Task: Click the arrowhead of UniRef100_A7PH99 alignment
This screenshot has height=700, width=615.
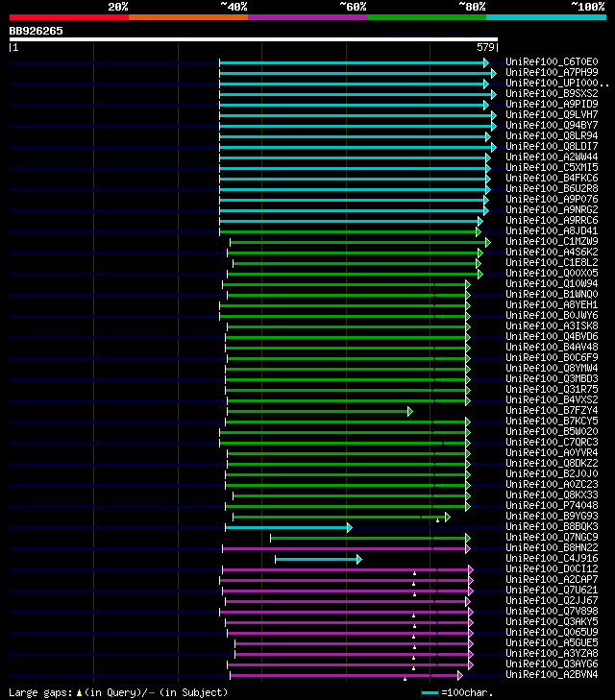Action: pos(494,73)
